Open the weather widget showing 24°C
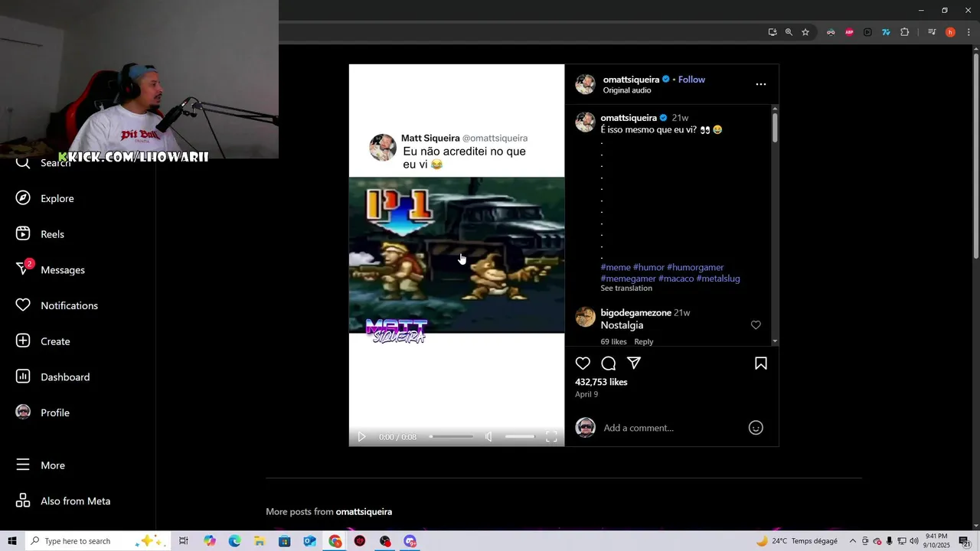 coord(797,541)
